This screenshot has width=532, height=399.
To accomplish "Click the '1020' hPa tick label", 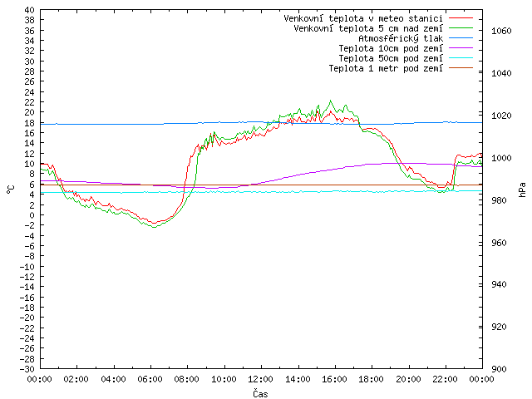I will pos(501,116).
